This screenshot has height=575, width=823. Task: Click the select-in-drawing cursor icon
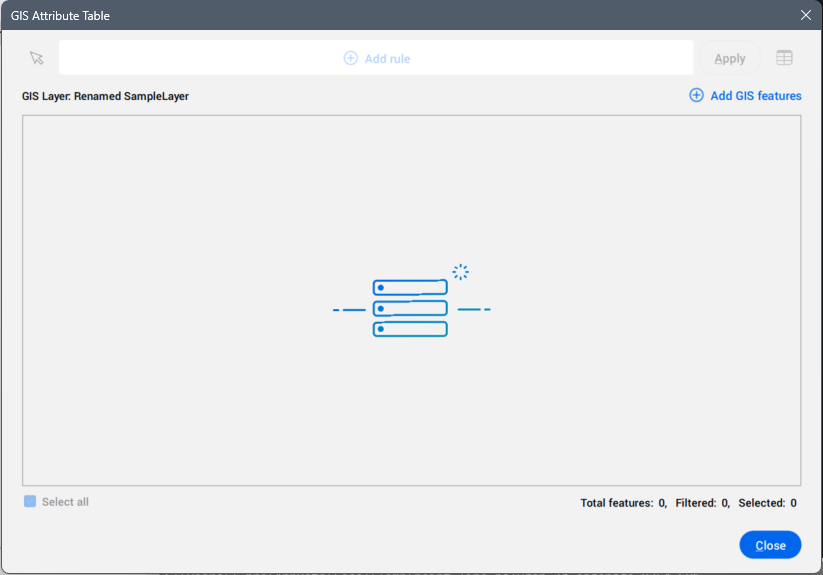pyautogui.click(x=37, y=58)
